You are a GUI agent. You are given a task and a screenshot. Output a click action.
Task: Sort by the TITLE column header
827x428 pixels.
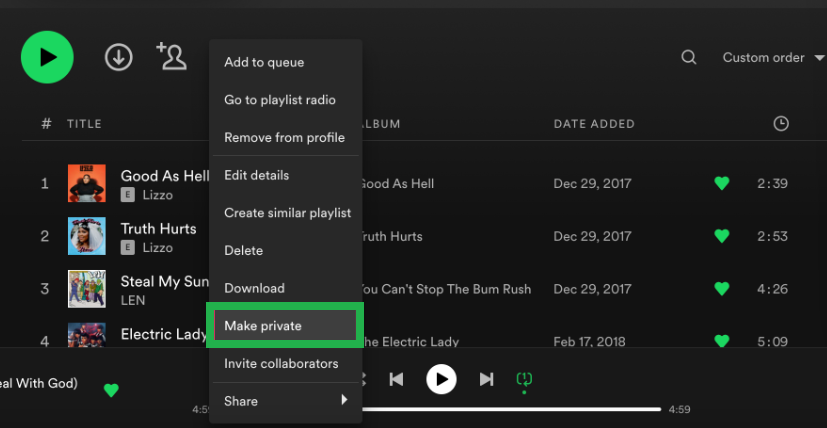[x=84, y=124]
